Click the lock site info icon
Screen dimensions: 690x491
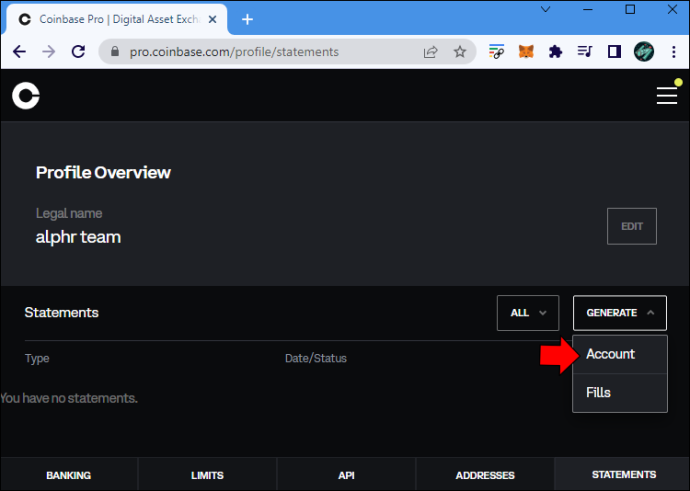tap(115, 51)
